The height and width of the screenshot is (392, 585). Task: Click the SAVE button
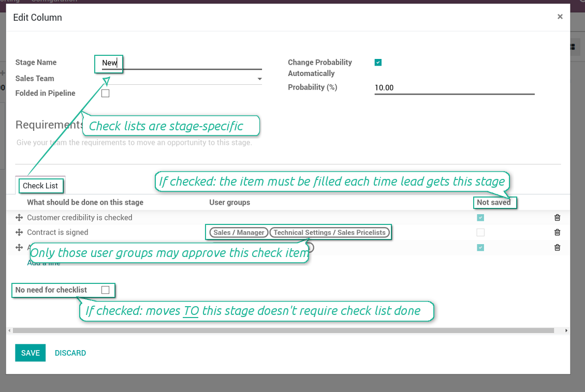click(30, 353)
